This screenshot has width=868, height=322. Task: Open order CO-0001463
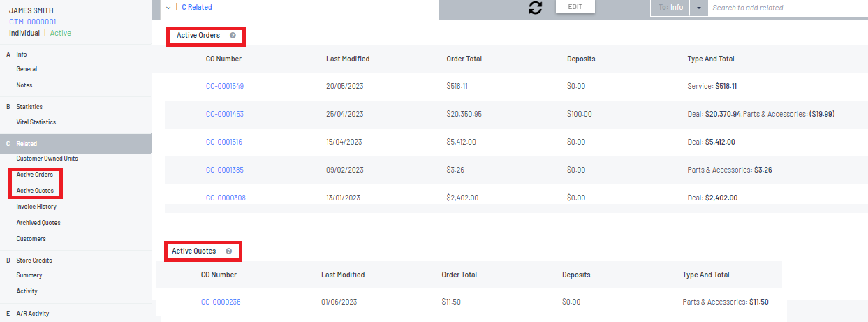pos(224,114)
